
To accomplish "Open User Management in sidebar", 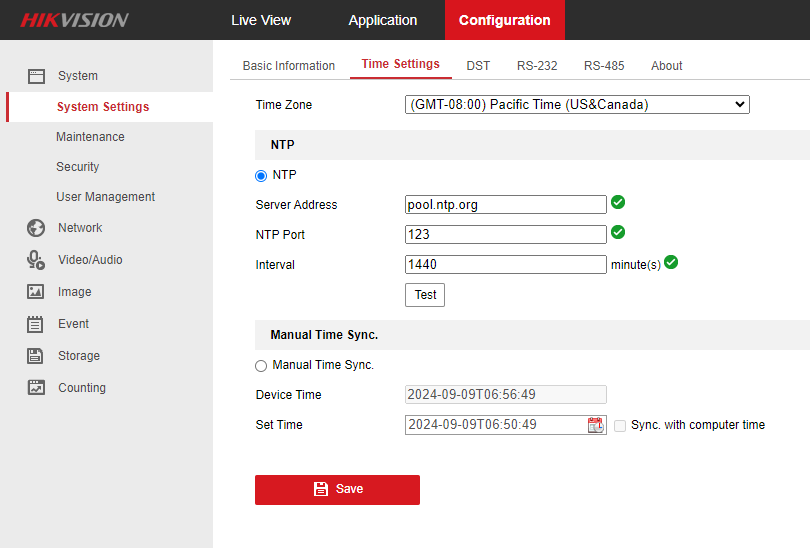I will (105, 197).
